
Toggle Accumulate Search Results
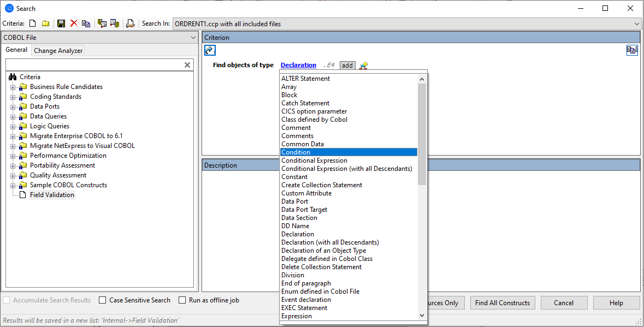[7, 300]
